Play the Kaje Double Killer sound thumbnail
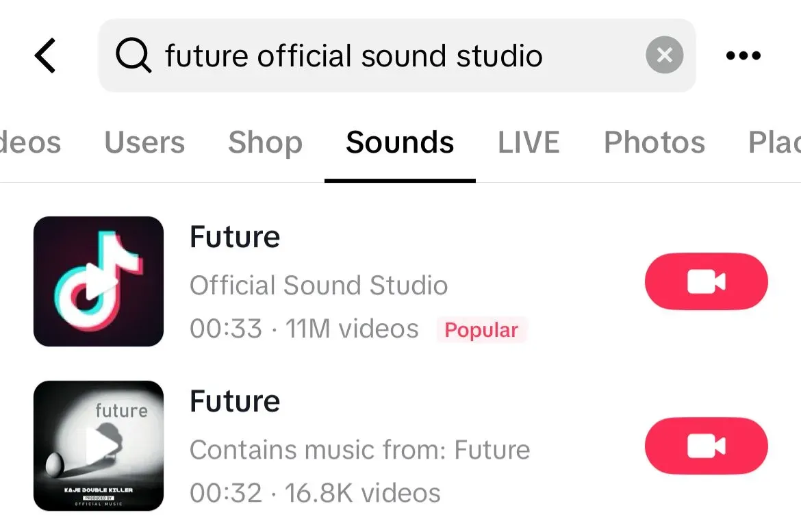 tap(99, 446)
